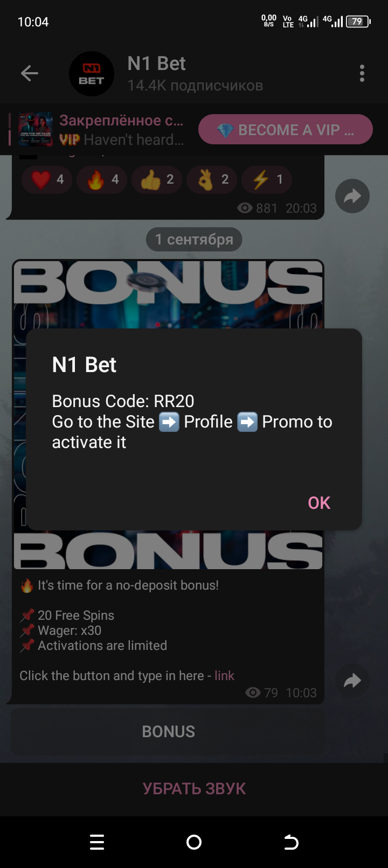Open the pinned message thumbnail

pos(36,129)
